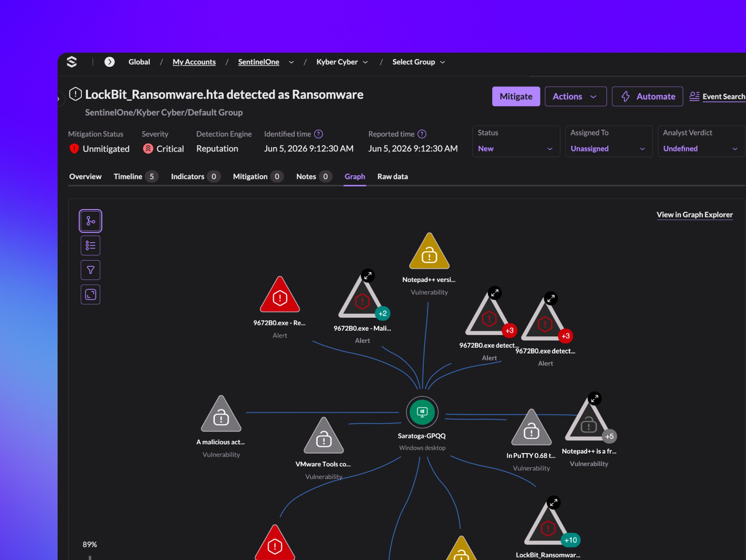Switch to the Overview tab

coord(85,176)
